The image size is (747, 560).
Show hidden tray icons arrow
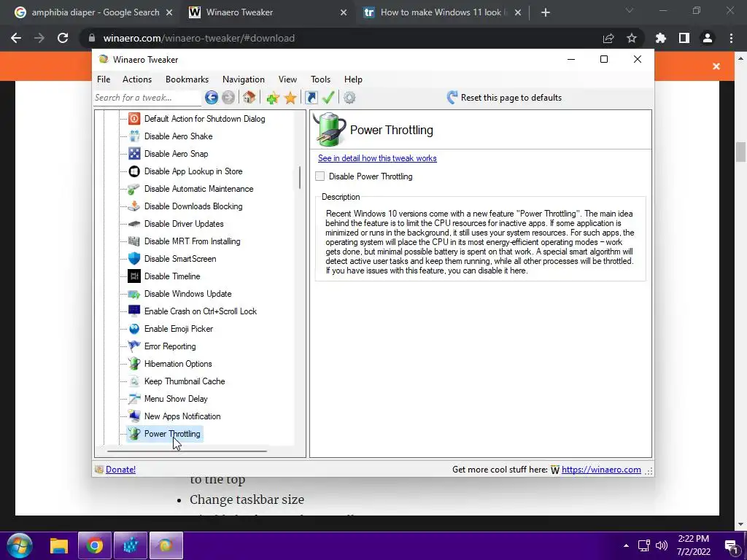(x=626, y=545)
